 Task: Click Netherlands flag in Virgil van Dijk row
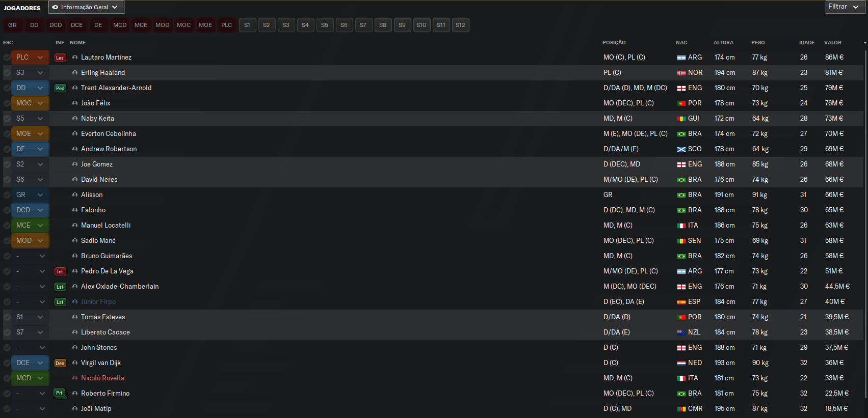pos(681,363)
